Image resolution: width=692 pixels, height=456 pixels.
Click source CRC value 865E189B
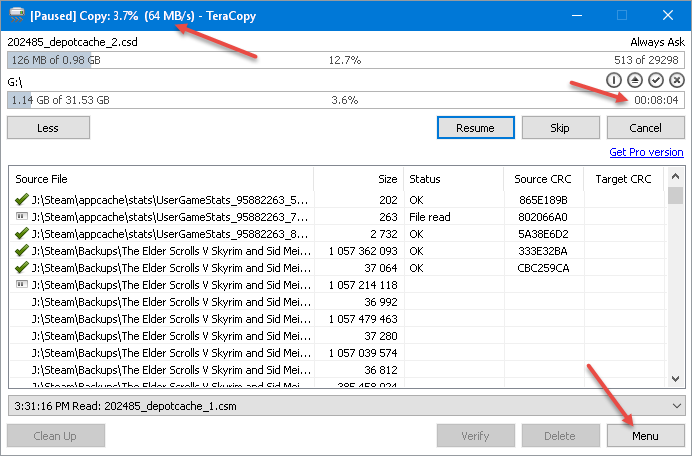pos(543,200)
